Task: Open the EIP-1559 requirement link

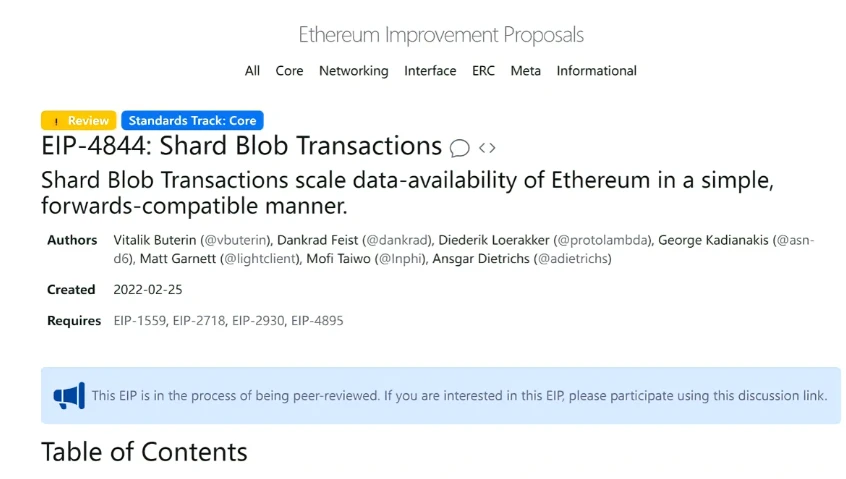Action: pos(138,321)
